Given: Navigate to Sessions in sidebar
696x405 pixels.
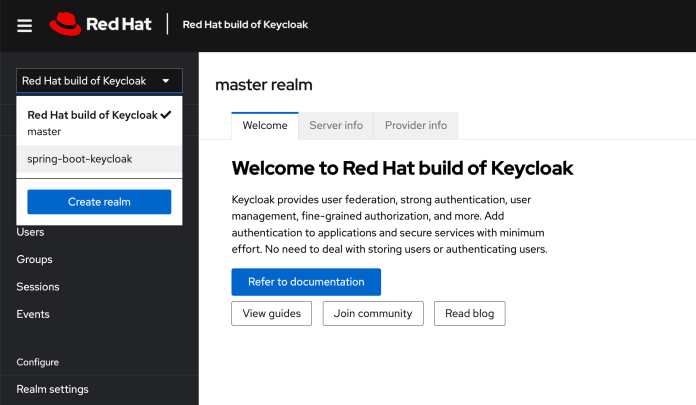Looking at the screenshot, I should click(38, 287).
